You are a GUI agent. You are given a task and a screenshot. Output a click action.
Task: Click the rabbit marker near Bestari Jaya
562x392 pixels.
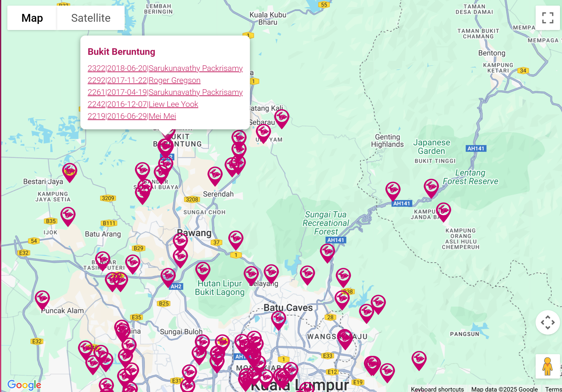69,170
